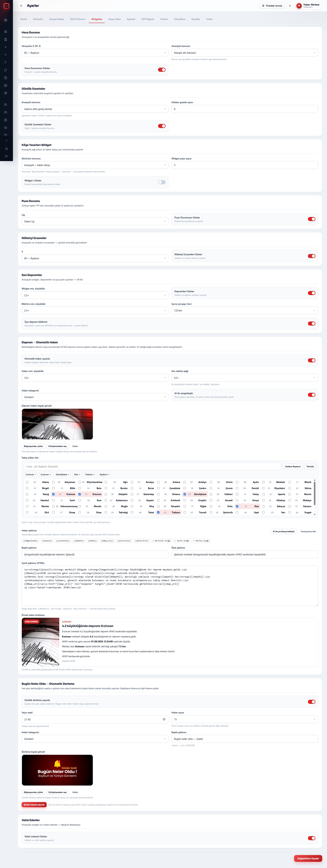The width and height of the screenshot is (327, 868).
Task: Click the home icon in the sidebar
Action: coord(6,149)
